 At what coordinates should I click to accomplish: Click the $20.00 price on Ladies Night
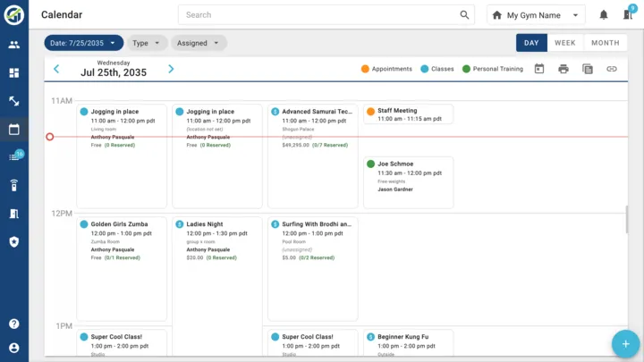coord(195,257)
